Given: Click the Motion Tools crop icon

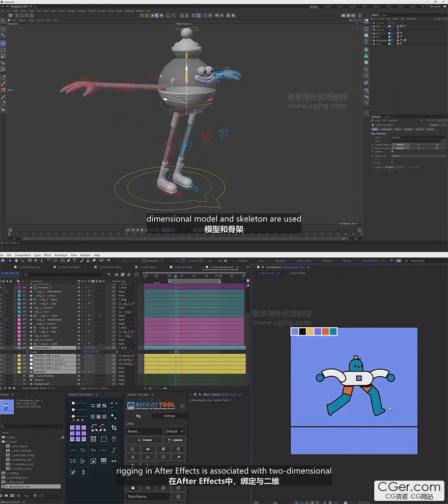Looking at the screenshot, I should point(114,428).
